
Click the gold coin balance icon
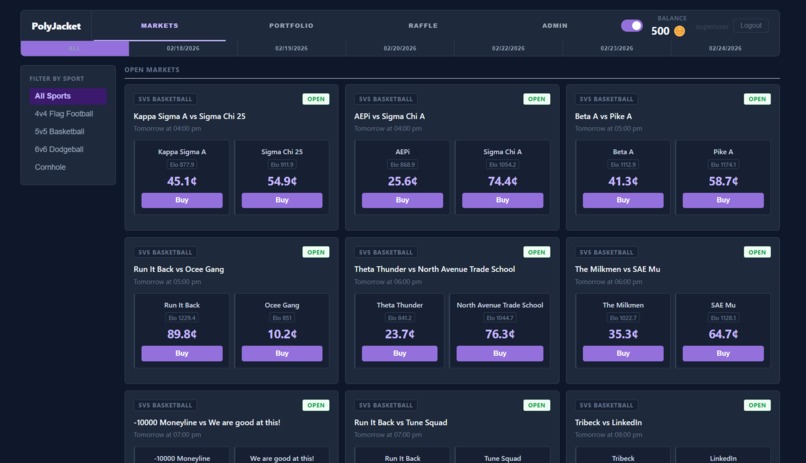click(679, 31)
